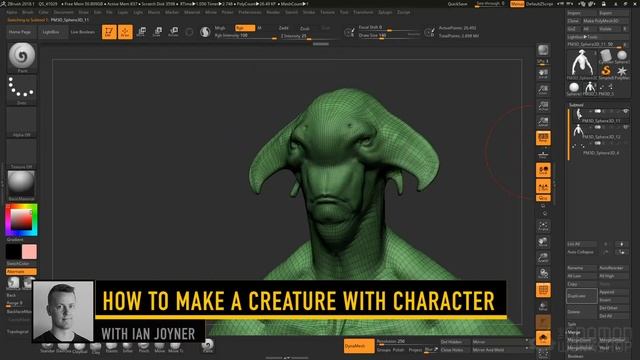640x360 pixels.
Task: Open the Texture Off selector
Action: [x=22, y=153]
